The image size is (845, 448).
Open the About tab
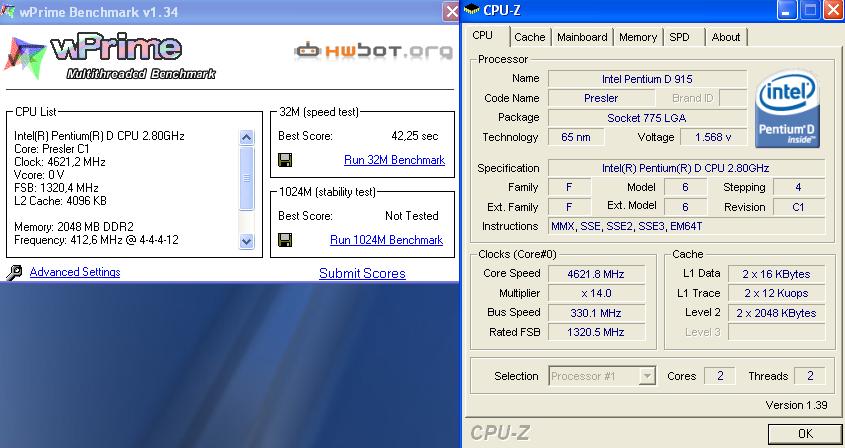point(726,37)
